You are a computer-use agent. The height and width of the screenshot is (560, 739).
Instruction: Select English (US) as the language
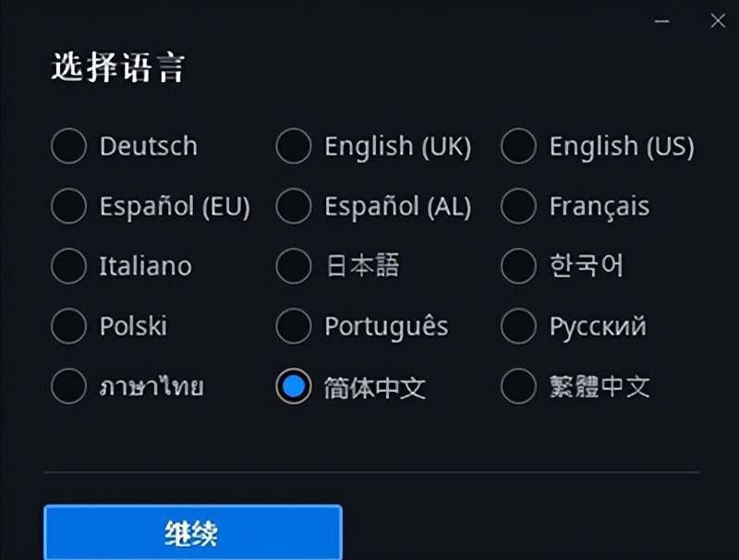point(519,146)
